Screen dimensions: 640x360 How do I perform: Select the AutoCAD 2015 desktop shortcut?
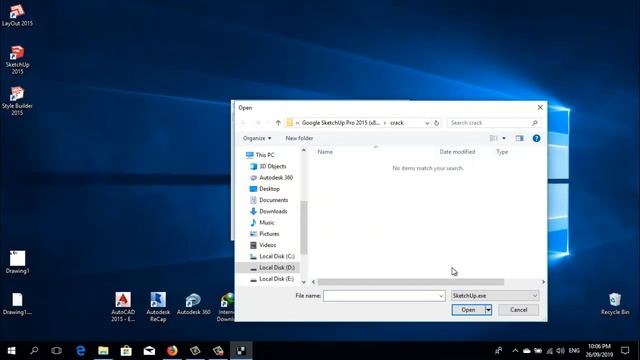tap(123, 307)
